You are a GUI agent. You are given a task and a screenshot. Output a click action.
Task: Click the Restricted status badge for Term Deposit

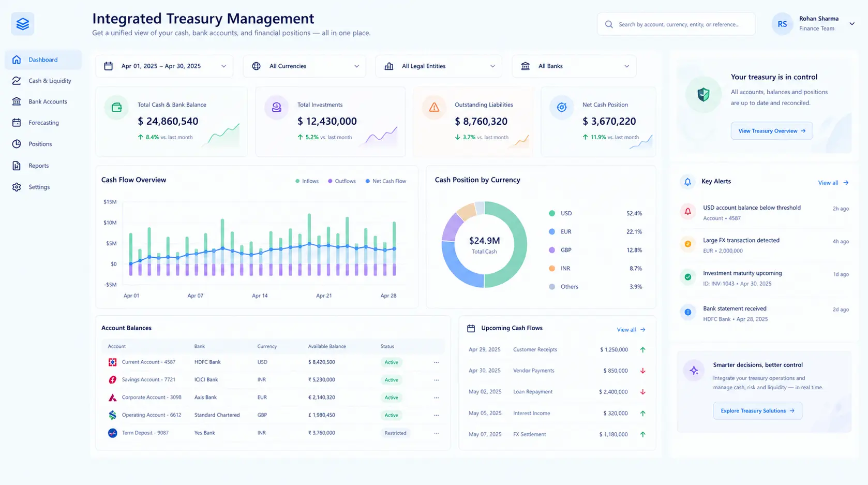click(395, 433)
